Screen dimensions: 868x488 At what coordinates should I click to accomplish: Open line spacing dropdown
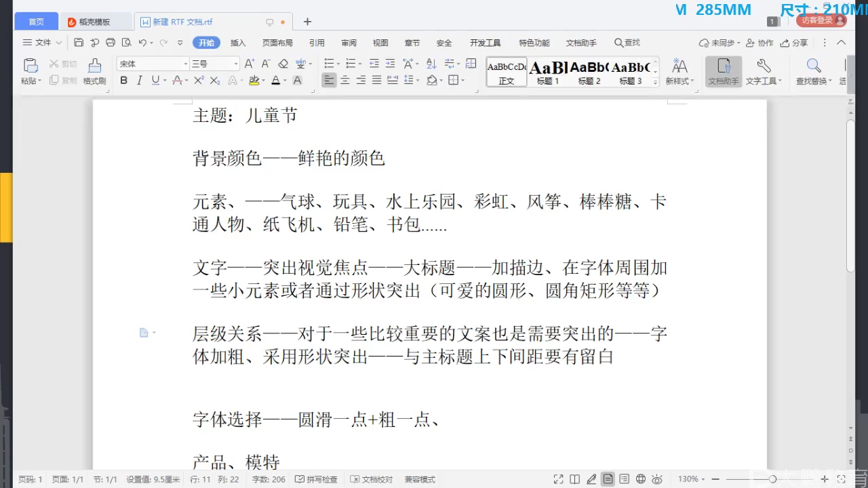[x=417, y=80]
